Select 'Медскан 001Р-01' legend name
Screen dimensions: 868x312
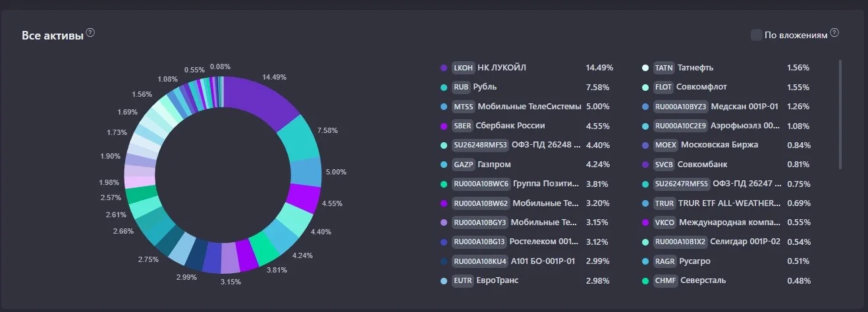(x=745, y=107)
